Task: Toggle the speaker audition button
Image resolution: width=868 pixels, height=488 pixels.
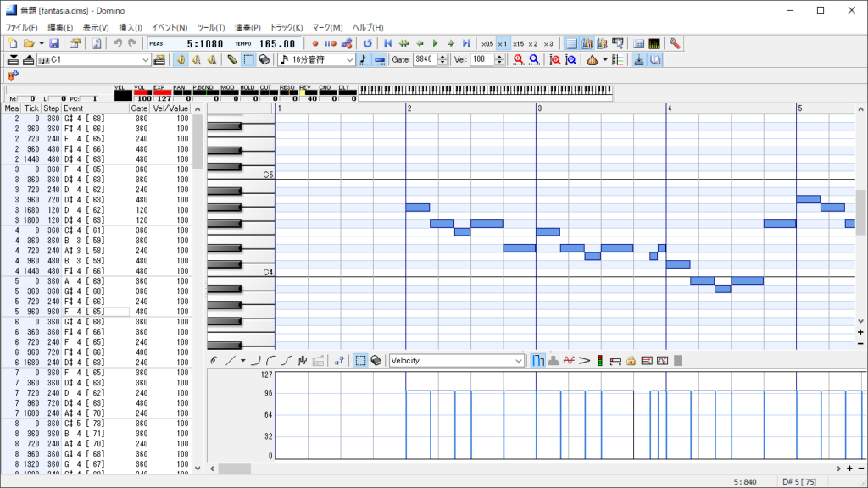Action: [x=181, y=60]
